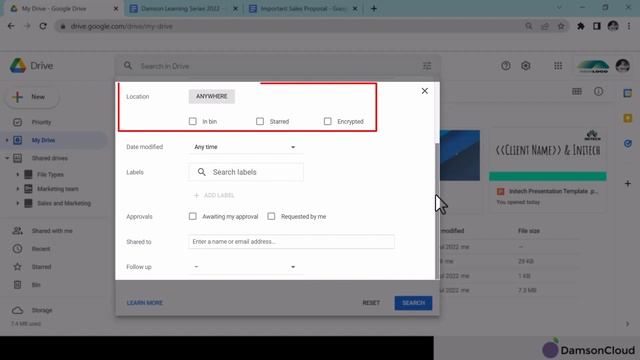Image resolution: width=640 pixels, height=360 pixels.
Task: Go back in the browser
Action: coord(11,26)
